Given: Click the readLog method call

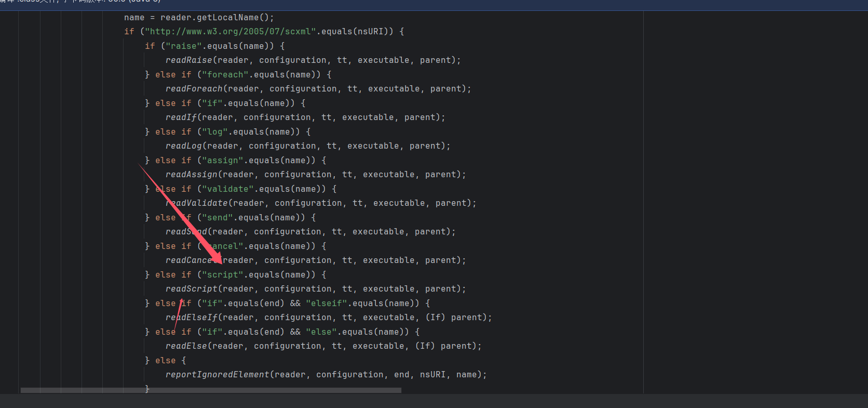Looking at the screenshot, I should pyautogui.click(x=184, y=146).
